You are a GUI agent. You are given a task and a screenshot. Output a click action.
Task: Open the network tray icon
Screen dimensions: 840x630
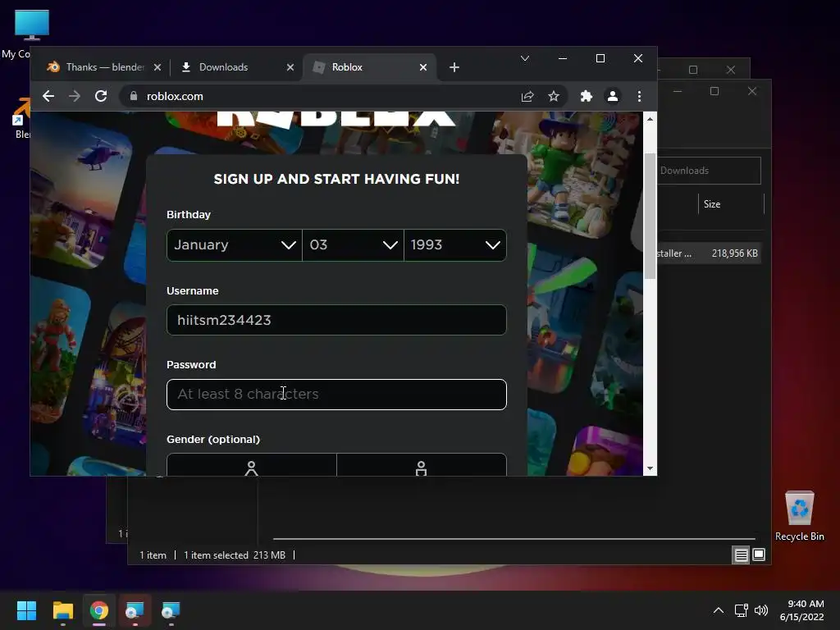click(742, 610)
